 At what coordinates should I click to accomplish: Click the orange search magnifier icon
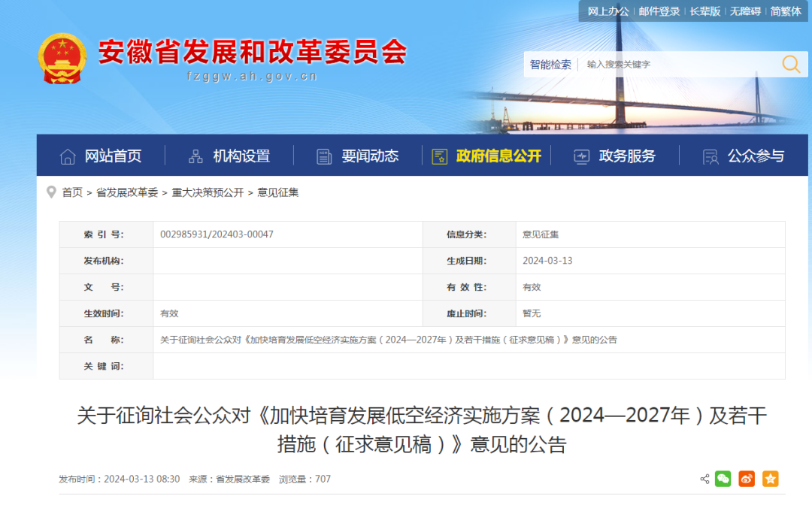[791, 65]
